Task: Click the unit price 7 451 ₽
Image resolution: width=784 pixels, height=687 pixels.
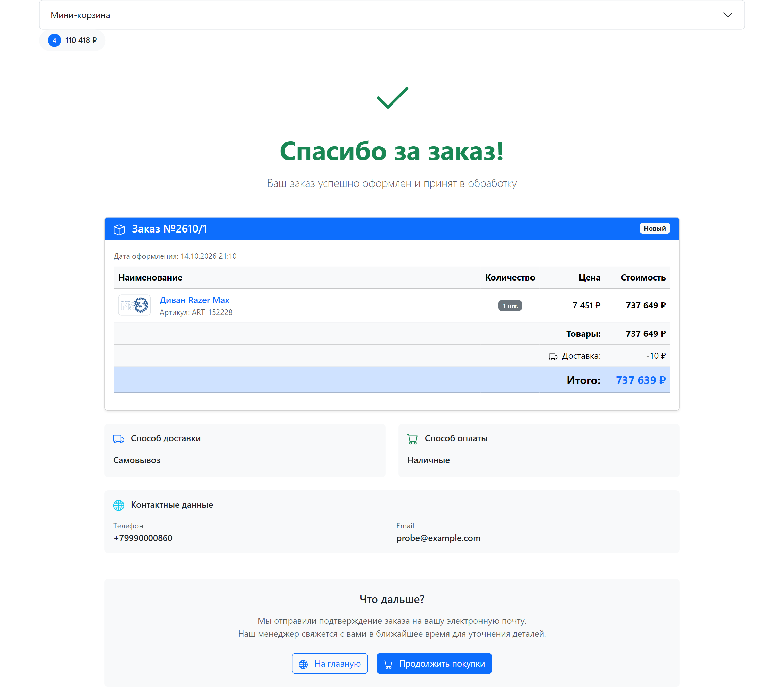Action: click(586, 306)
